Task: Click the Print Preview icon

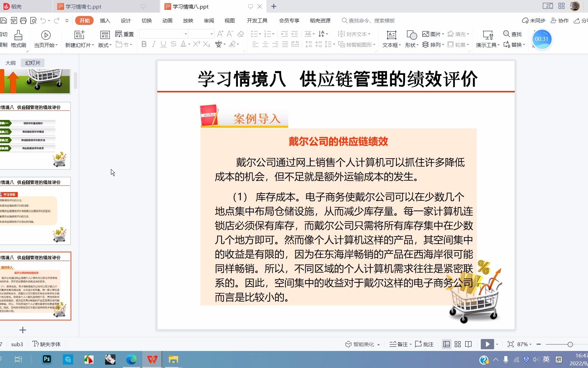Action: [33, 20]
